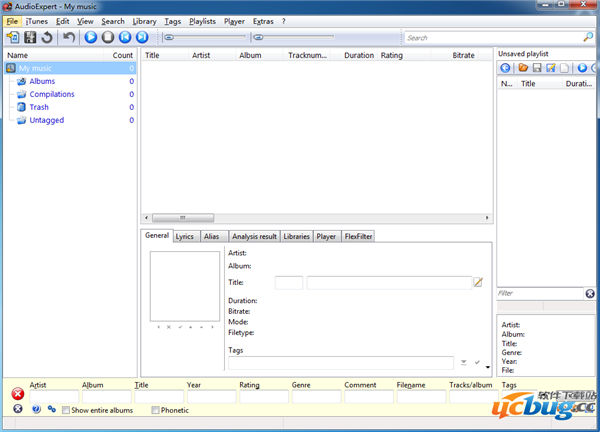Image resolution: width=600 pixels, height=432 pixels.
Task: Stop playback with the Stop button
Action: [108, 37]
